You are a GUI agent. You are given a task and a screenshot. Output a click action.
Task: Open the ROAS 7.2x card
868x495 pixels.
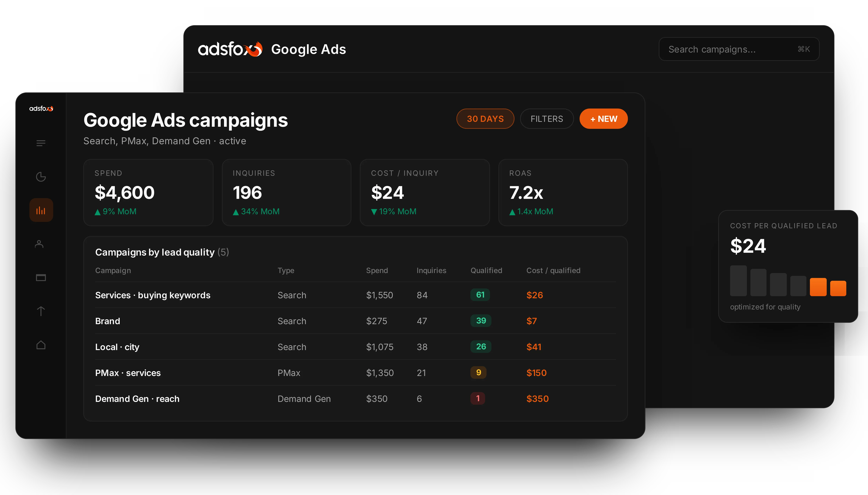563,192
